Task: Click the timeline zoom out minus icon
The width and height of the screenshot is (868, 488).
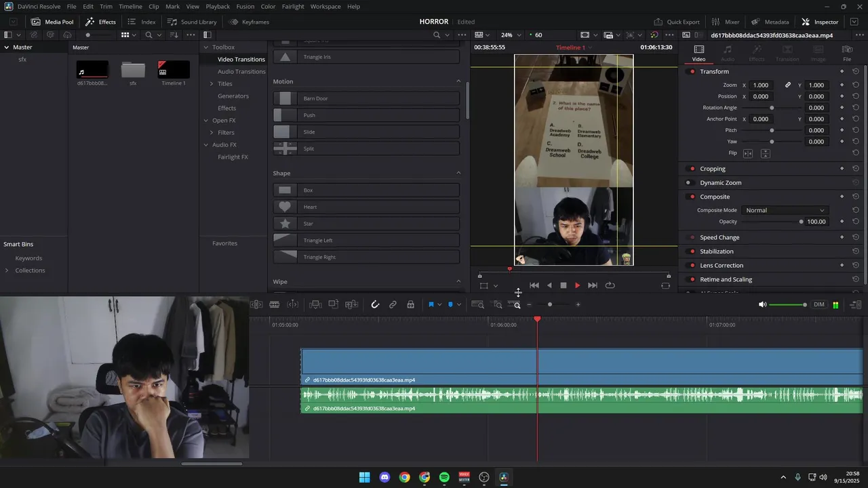Action: [x=530, y=305]
